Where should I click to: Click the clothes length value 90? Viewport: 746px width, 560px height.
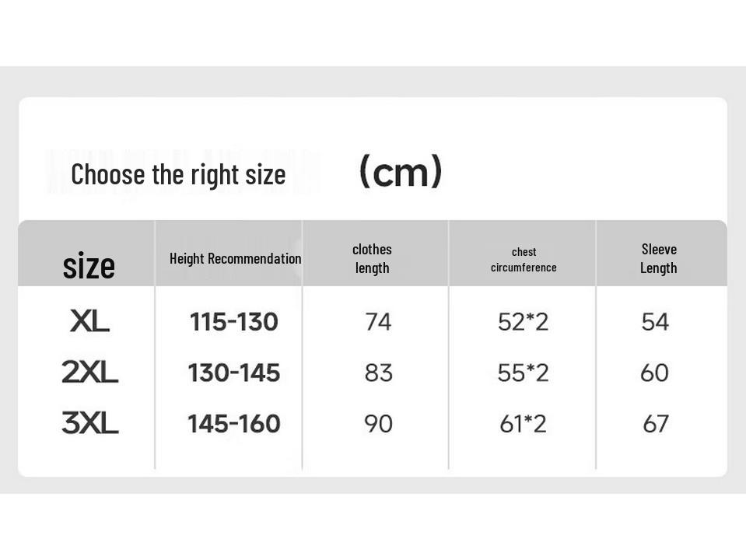tap(378, 423)
